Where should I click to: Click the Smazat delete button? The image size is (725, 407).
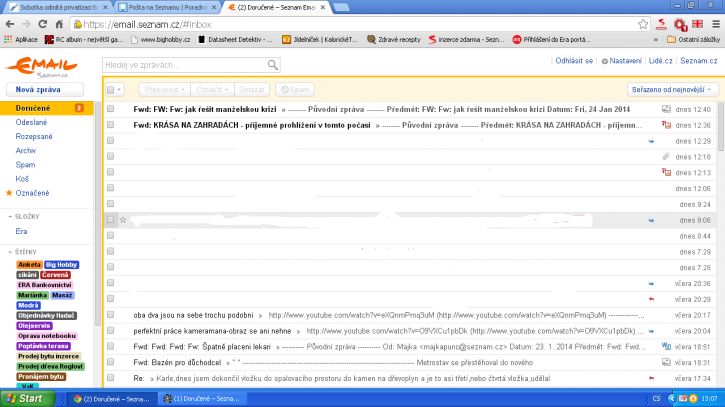pos(252,89)
